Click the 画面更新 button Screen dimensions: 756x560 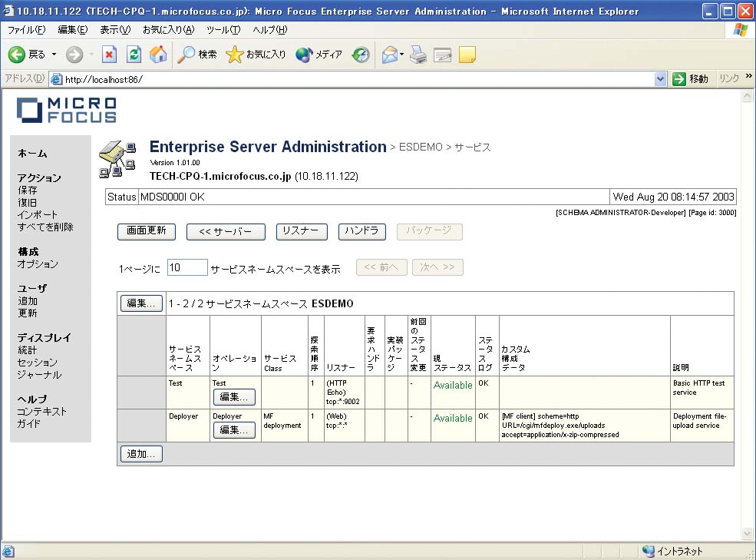[147, 231]
